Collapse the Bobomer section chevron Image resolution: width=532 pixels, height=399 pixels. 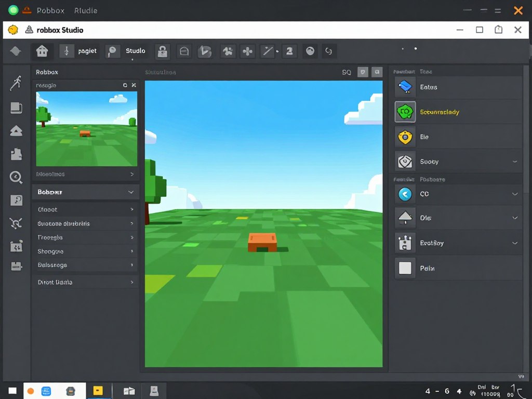(x=130, y=192)
